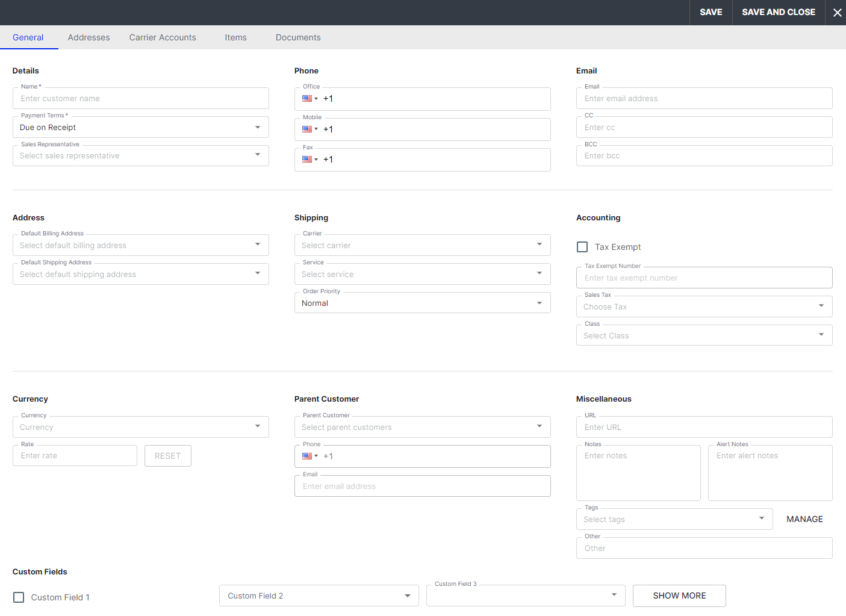Viewport: 846px width, 616px height.
Task: Expand the Service dropdown
Action: (x=423, y=274)
